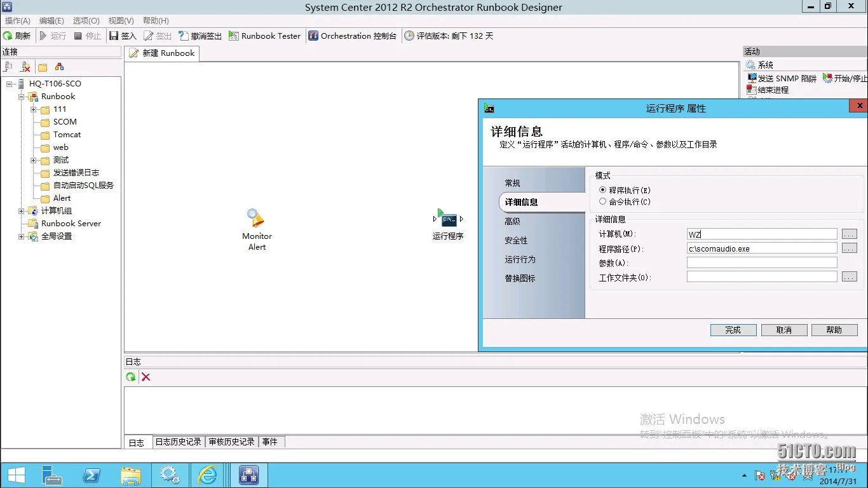Open the 替换图标 properties page
The height and width of the screenshot is (488, 868).
(520, 278)
